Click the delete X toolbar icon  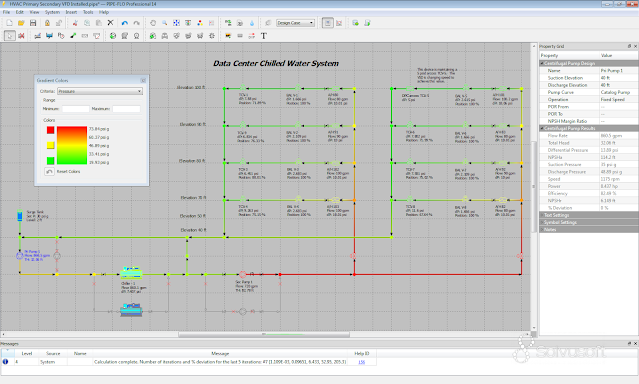point(110,23)
